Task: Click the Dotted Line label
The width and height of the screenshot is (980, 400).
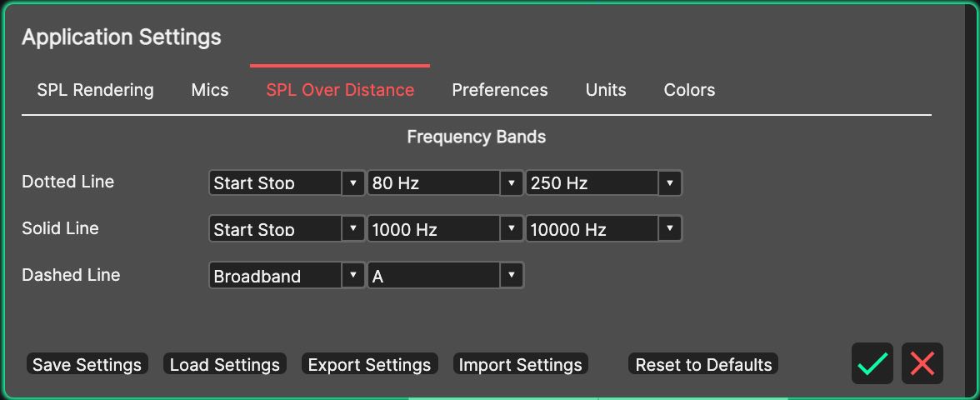Action: click(68, 182)
